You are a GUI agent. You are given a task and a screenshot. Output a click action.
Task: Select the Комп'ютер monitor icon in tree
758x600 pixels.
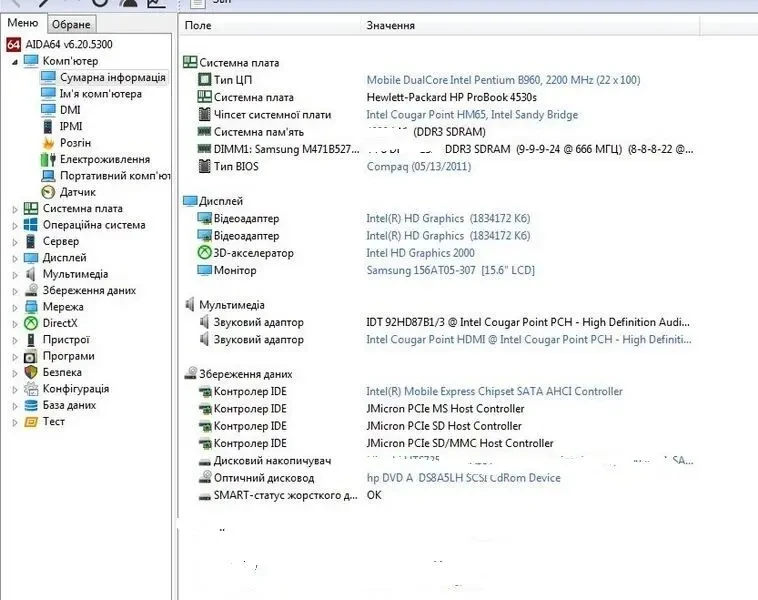pyautogui.click(x=31, y=61)
